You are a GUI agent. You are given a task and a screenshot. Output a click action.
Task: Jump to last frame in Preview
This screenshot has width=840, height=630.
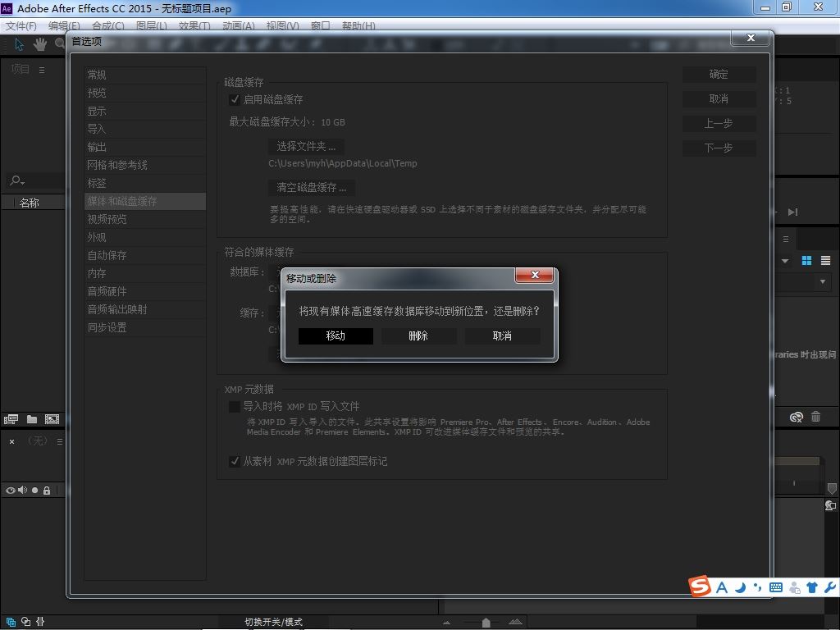[x=793, y=212]
